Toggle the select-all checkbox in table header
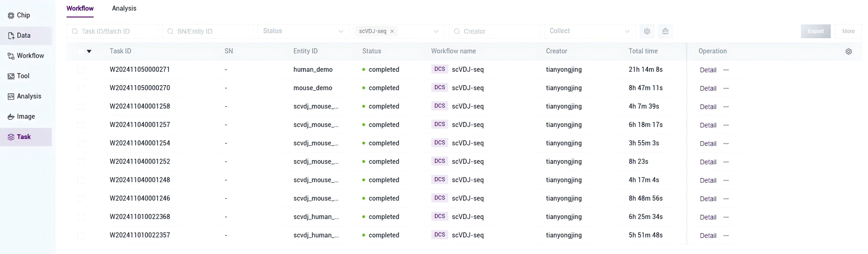The height and width of the screenshot is (254, 868). pos(81,51)
